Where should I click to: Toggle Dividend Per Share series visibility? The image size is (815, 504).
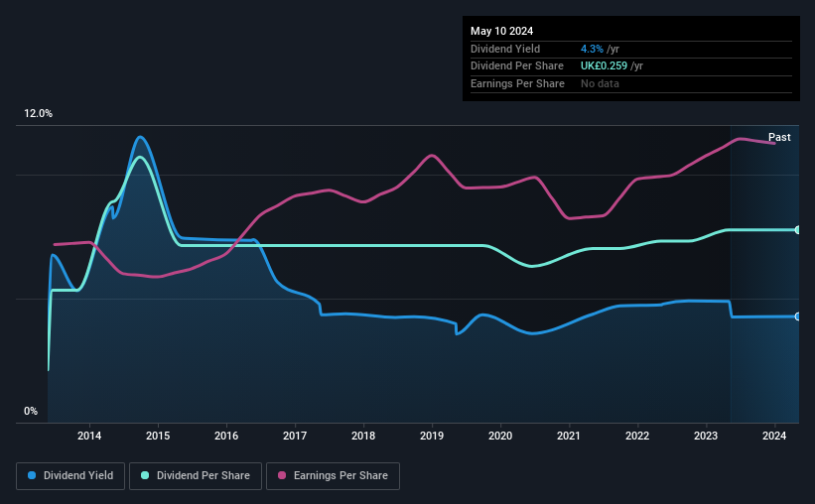coord(200,476)
